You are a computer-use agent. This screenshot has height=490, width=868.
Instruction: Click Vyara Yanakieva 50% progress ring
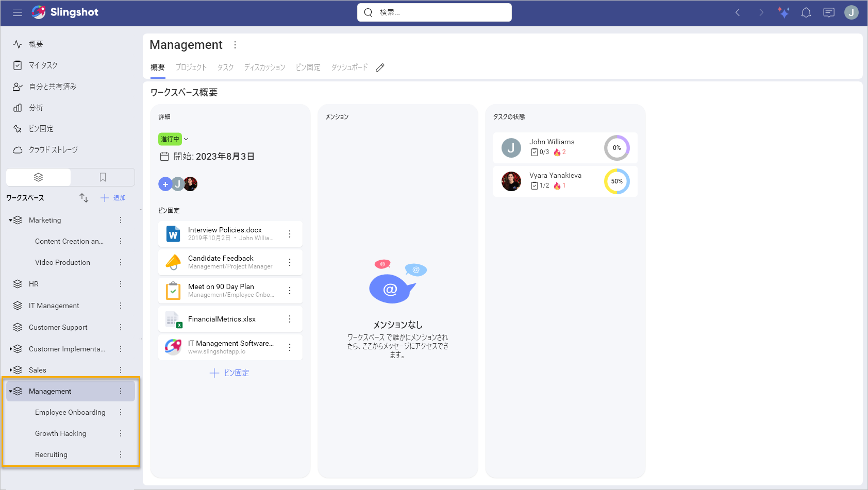[x=617, y=181]
